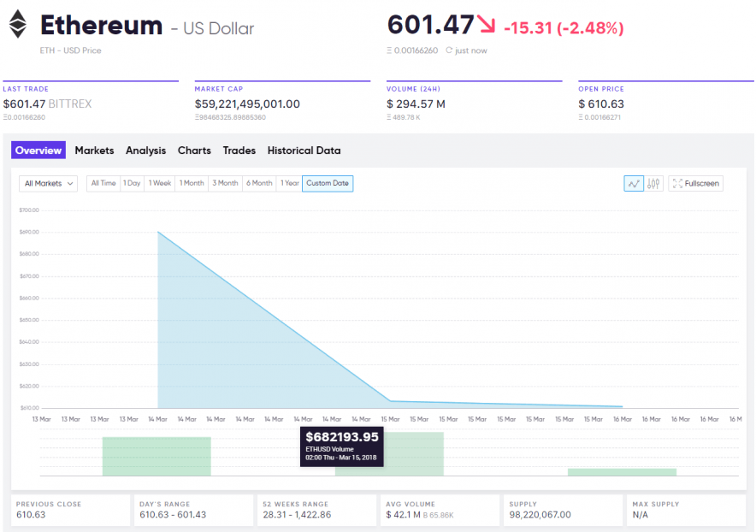
Task: Click the red down-arrow price trend icon
Action: click(487, 25)
